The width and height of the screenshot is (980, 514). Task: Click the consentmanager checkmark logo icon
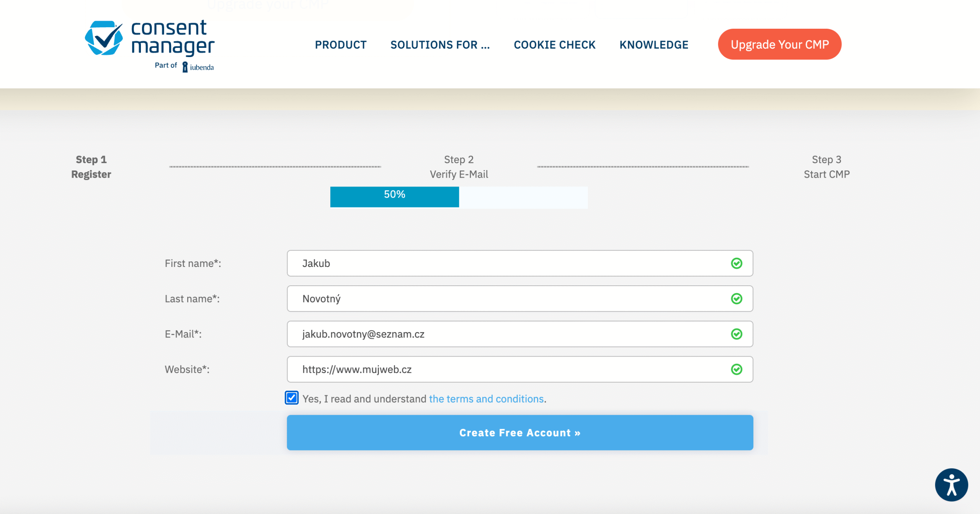[x=104, y=38]
